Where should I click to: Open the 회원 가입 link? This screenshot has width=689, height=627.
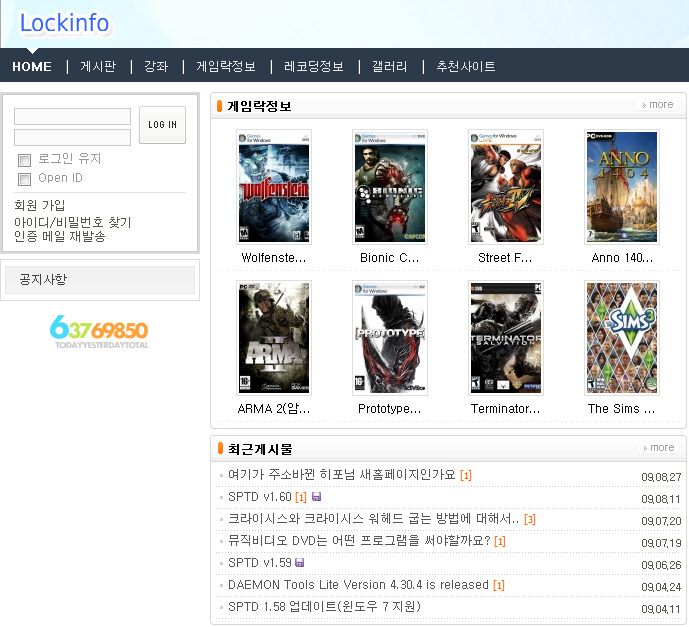click(40, 205)
